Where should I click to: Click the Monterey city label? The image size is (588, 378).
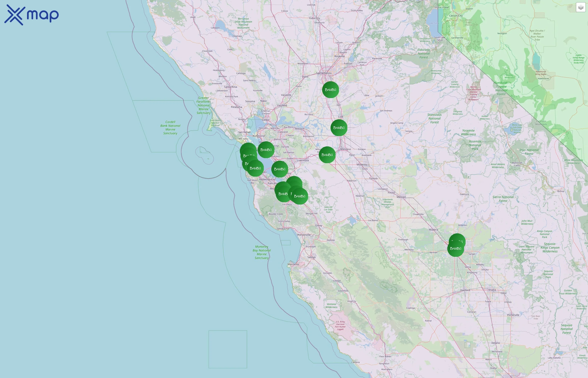(293, 264)
